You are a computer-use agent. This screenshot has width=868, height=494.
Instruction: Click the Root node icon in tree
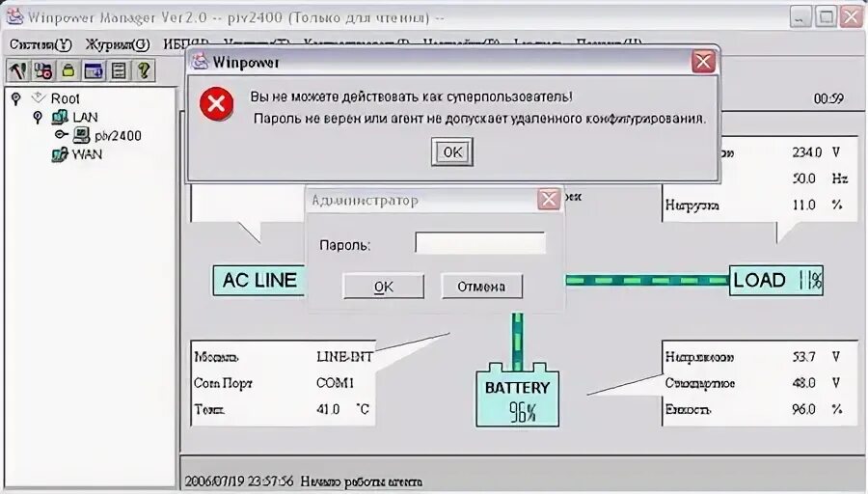38,98
